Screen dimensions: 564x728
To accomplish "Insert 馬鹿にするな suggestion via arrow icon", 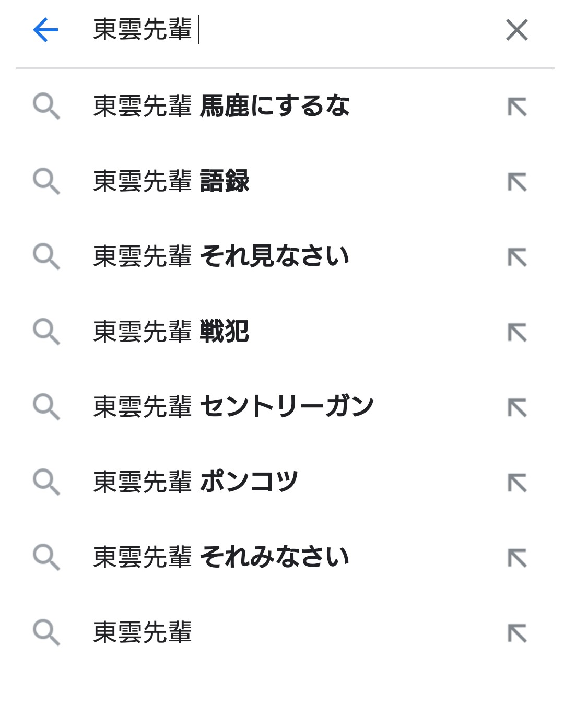I will coord(517,107).
